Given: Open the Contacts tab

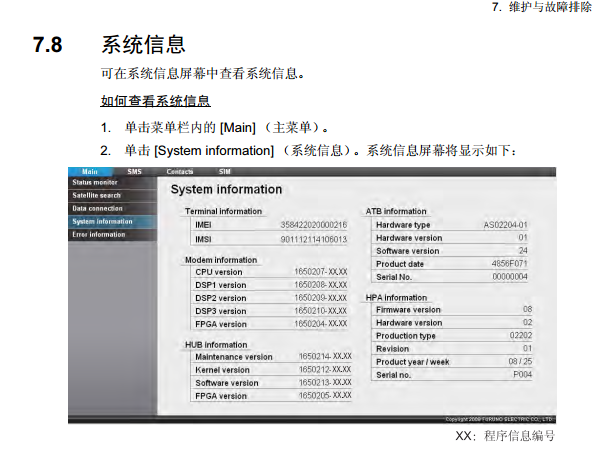Looking at the screenshot, I should 180,172.
